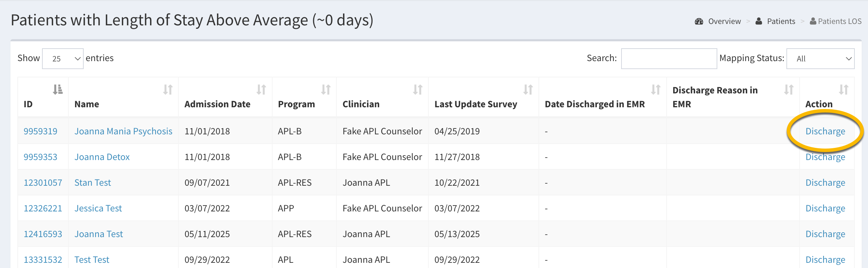Open patient ID 9959353

point(40,157)
